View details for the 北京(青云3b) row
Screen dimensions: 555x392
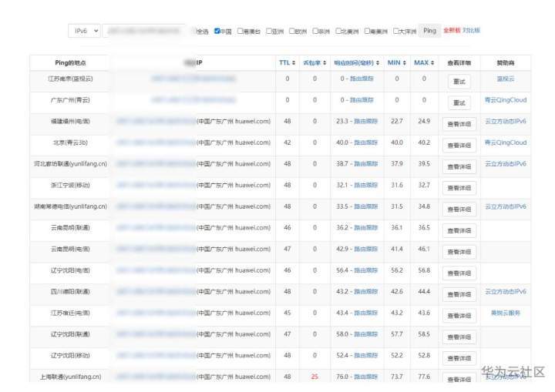[x=459, y=146]
